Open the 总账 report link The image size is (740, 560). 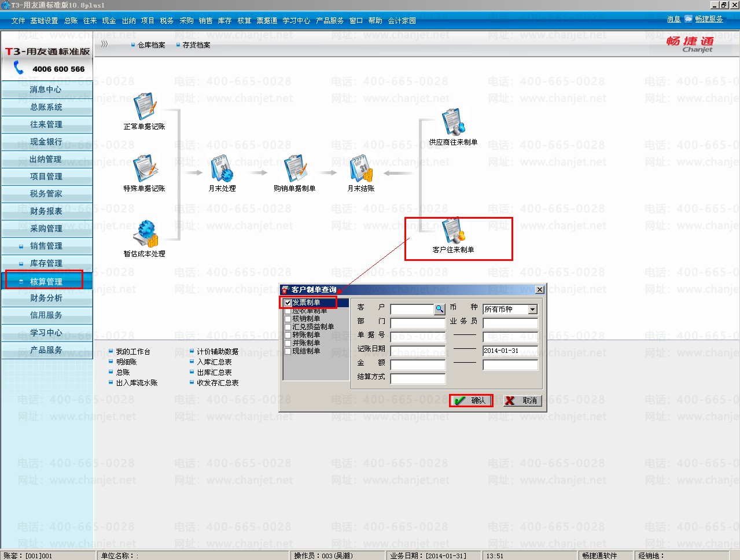[123, 373]
